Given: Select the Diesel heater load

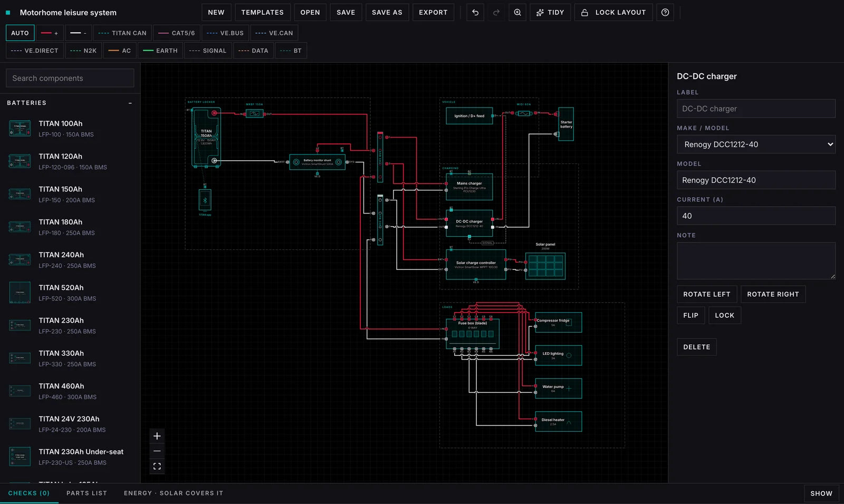Looking at the screenshot, I should coord(559,422).
